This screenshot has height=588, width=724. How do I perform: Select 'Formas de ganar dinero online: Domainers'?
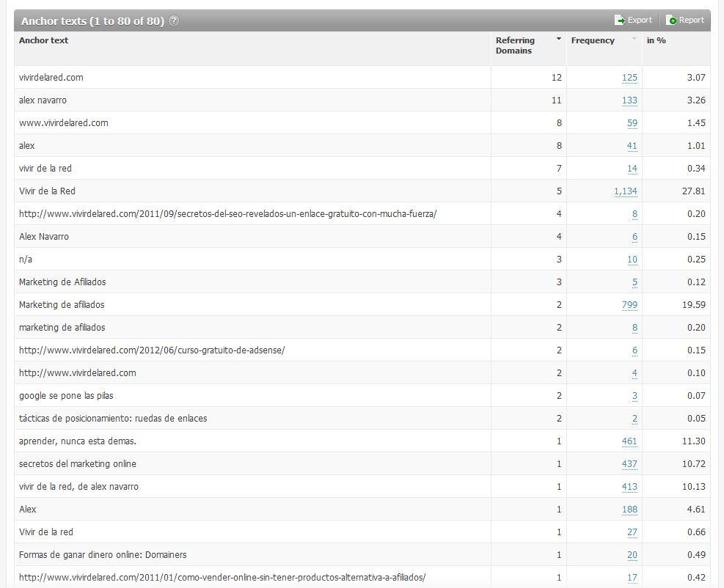(x=103, y=555)
